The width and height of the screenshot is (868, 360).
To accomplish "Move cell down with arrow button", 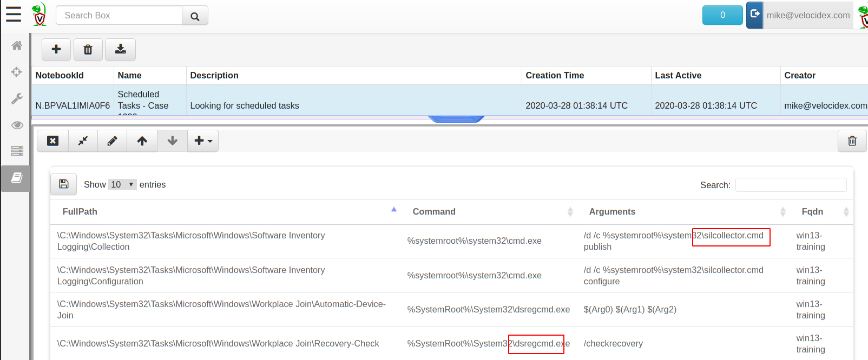I will pyautogui.click(x=172, y=141).
